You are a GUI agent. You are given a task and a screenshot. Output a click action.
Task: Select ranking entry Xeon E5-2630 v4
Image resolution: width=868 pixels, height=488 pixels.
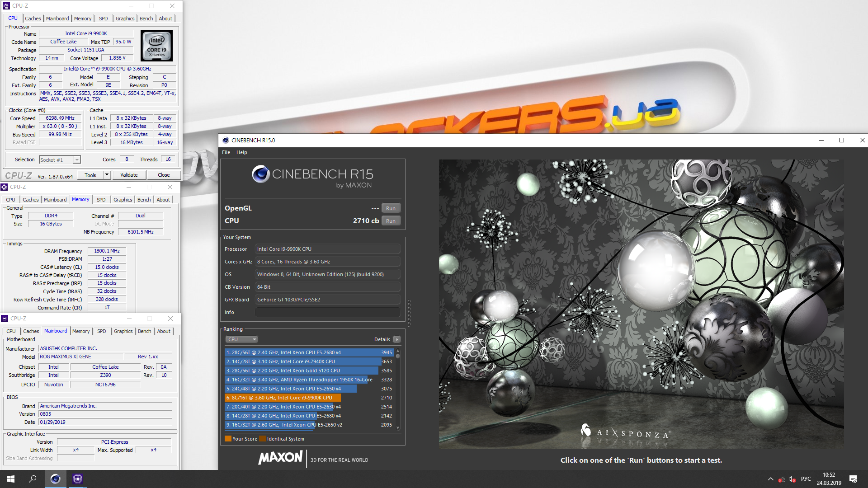click(x=310, y=407)
